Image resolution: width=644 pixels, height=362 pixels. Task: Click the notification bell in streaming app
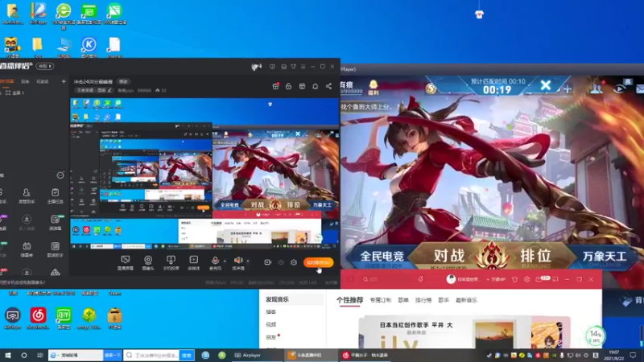point(315,86)
